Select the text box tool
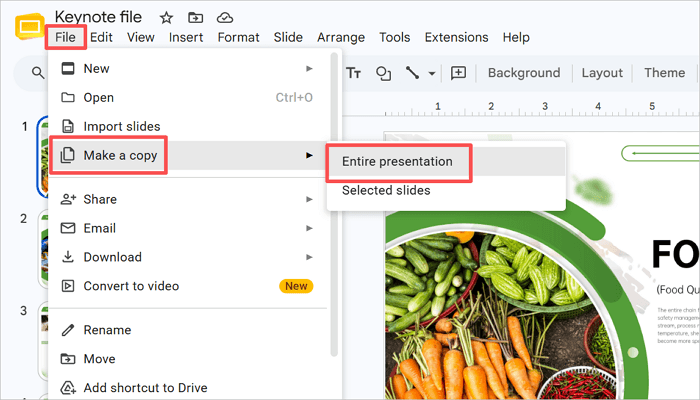This screenshot has height=400, width=700. click(354, 73)
